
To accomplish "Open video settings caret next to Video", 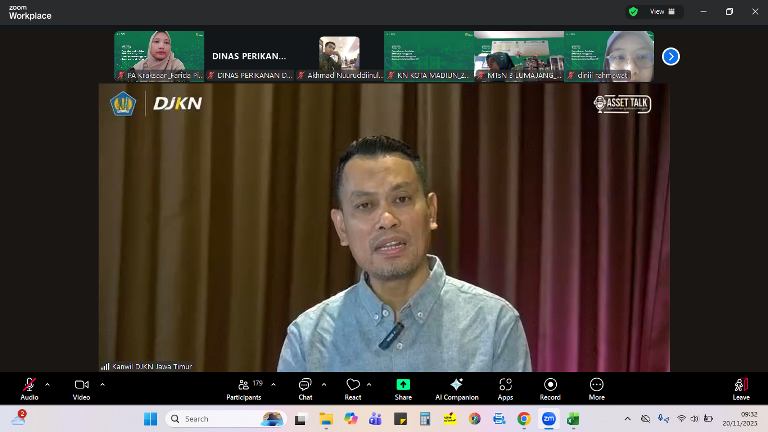I will coord(101,384).
